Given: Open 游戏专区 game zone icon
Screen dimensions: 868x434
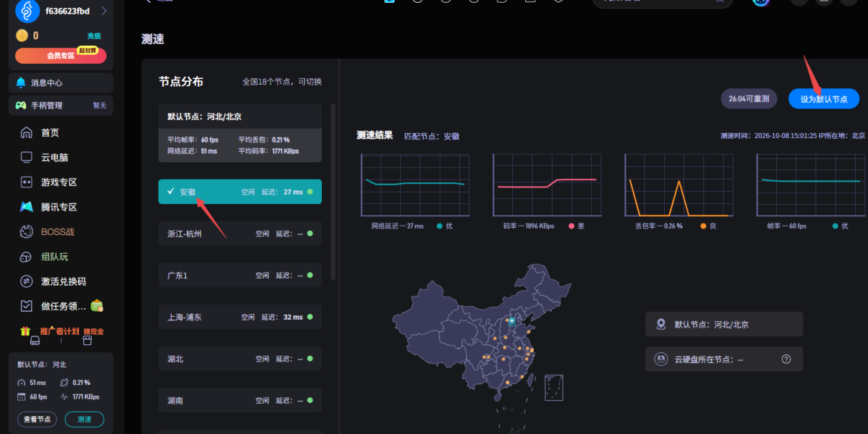Looking at the screenshot, I should [27, 182].
